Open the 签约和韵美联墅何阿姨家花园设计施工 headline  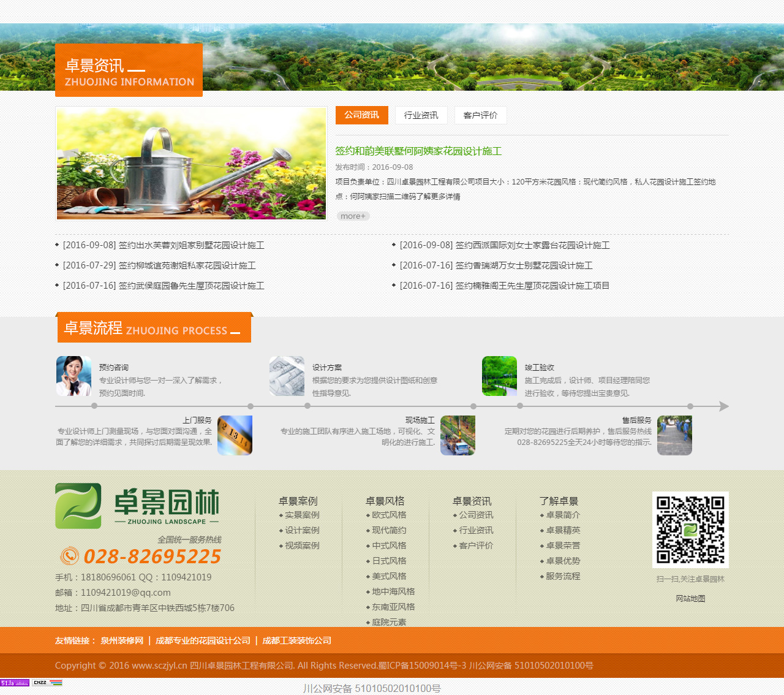tap(418, 151)
